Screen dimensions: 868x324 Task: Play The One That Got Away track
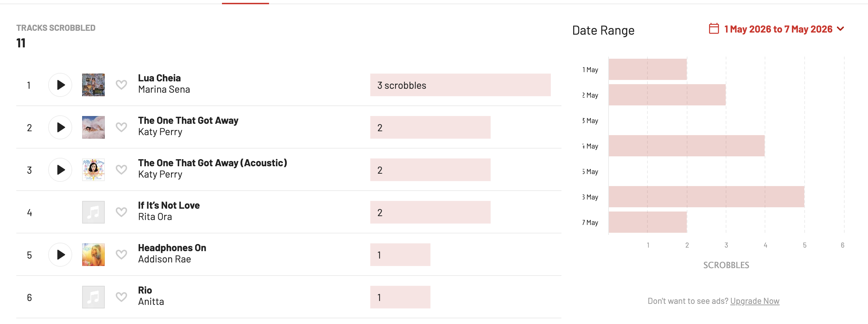coord(60,127)
